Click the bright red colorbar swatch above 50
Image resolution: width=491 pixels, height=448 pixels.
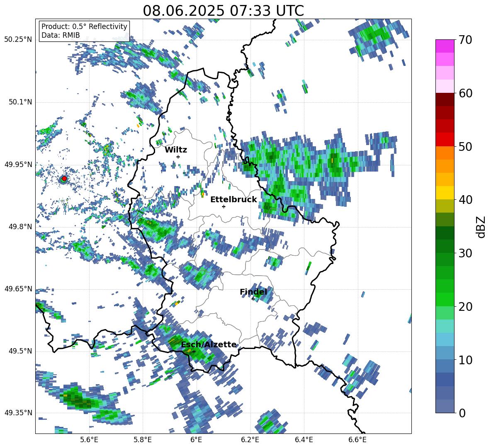click(445, 140)
